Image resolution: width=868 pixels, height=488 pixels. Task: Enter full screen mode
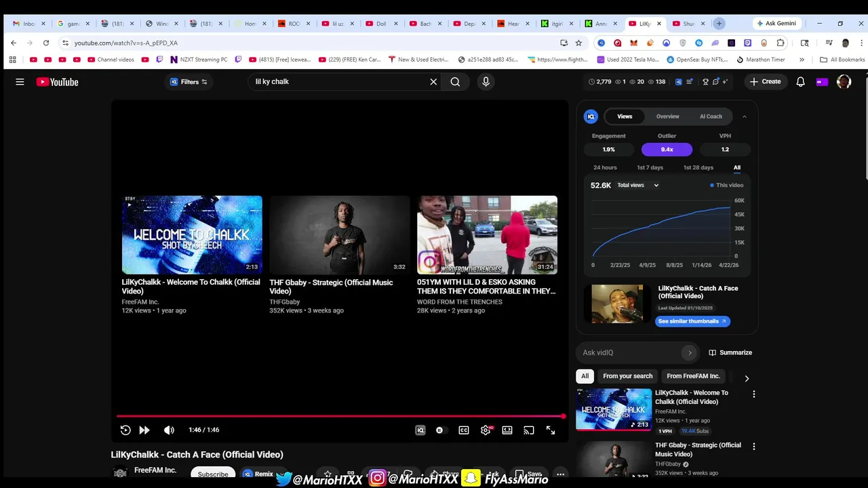tap(551, 430)
